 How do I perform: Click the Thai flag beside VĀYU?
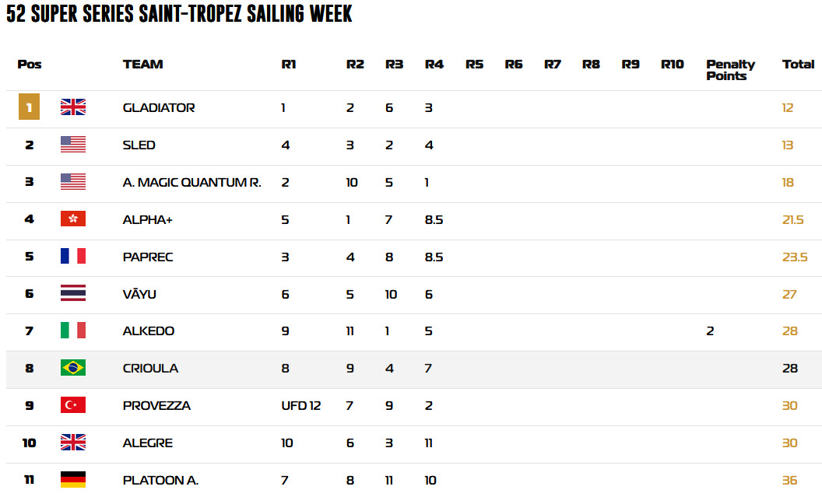[x=73, y=293]
